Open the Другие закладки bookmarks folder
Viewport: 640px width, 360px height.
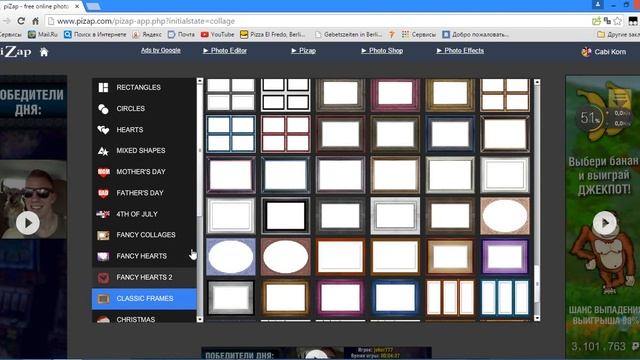pyautogui.click(x=618, y=35)
